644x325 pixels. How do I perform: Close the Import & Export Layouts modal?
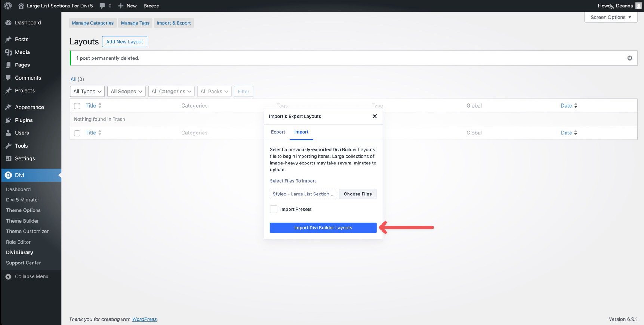point(375,116)
